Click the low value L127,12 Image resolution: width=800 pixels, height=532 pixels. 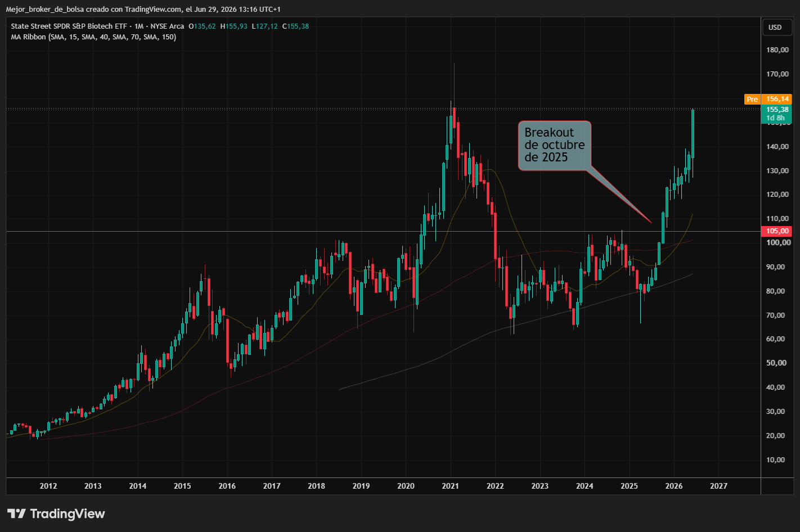(264, 26)
